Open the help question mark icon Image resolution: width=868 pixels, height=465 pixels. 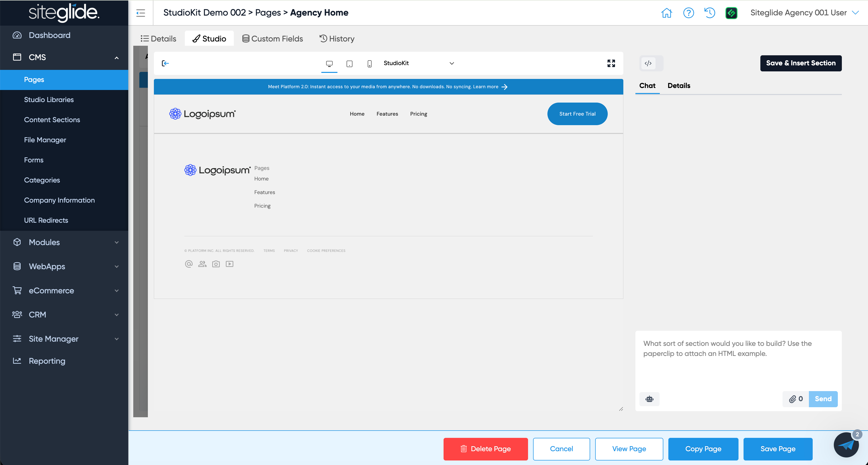(688, 13)
